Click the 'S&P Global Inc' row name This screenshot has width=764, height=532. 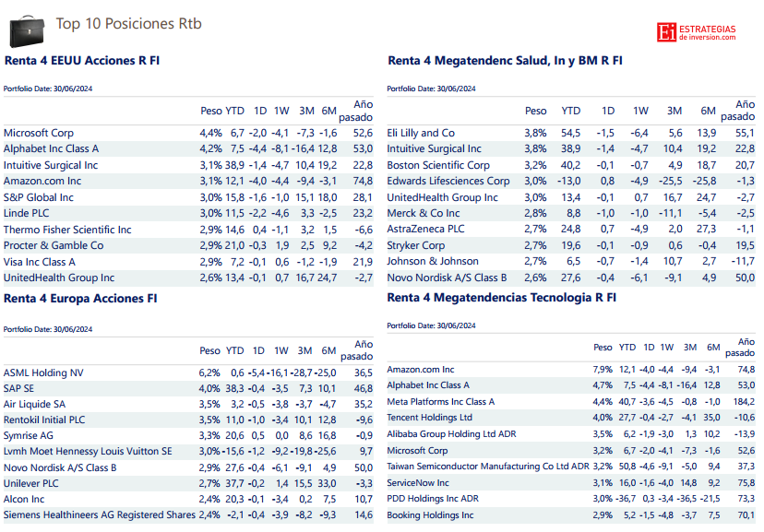(39, 197)
